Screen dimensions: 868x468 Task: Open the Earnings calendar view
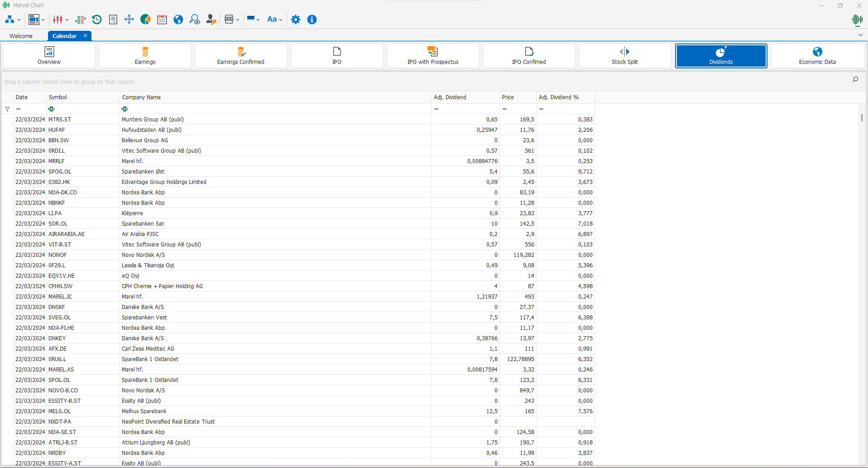click(145, 56)
